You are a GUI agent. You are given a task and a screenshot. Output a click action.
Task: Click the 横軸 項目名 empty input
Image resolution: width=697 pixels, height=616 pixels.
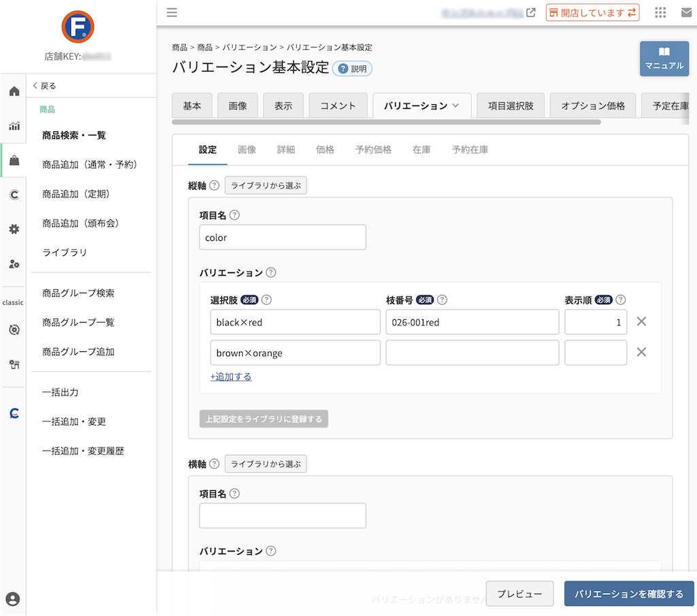coord(282,515)
